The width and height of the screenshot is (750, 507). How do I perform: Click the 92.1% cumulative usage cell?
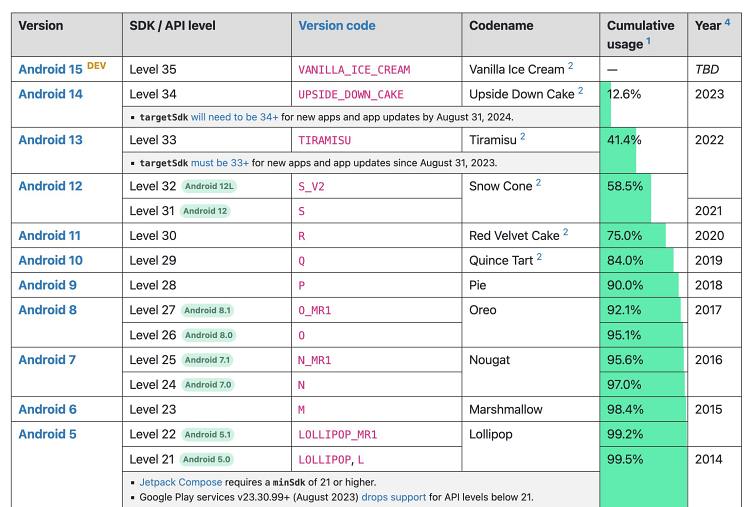click(643, 310)
